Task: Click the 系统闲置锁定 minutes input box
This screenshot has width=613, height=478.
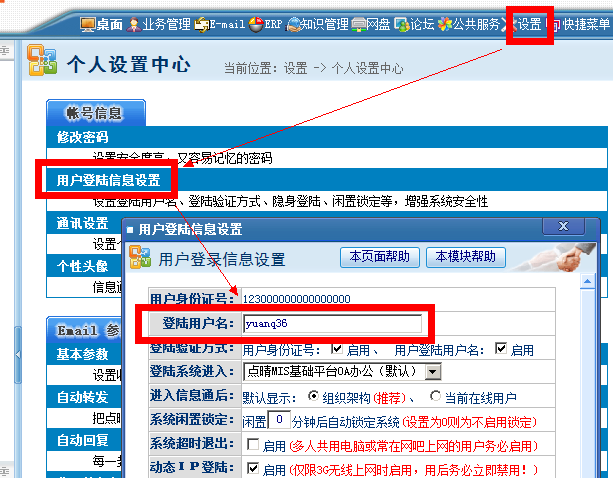Action: tap(281, 419)
